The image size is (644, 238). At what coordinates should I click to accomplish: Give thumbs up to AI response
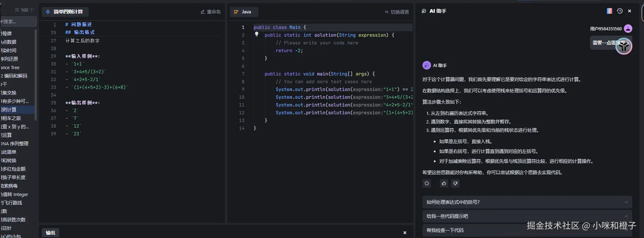click(x=444, y=183)
